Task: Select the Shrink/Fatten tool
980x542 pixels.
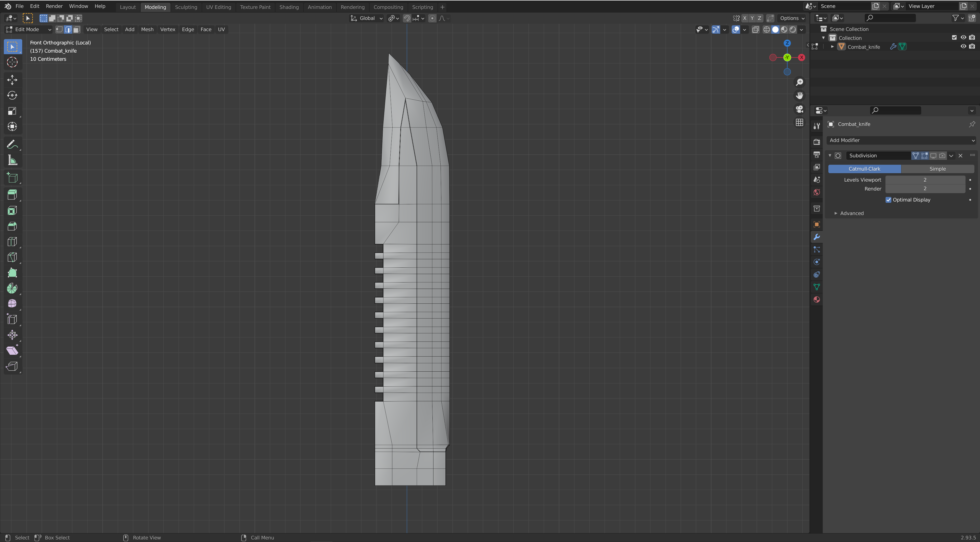Action: tap(12, 335)
